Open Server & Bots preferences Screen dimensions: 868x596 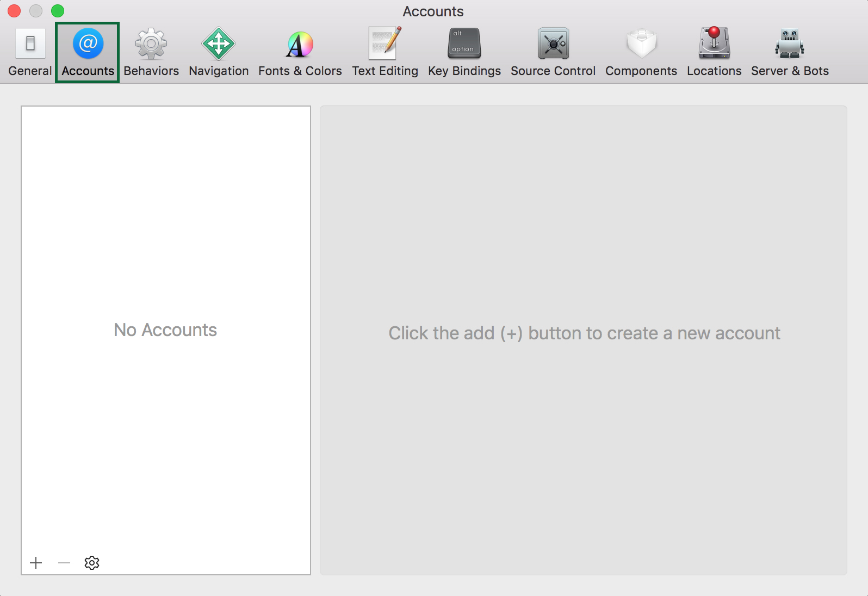click(790, 53)
